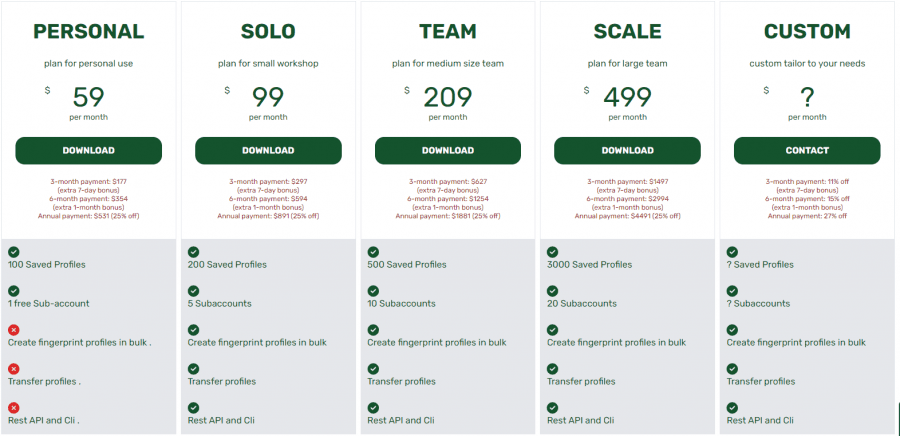Click the Personal plan Download button
This screenshot has height=436, width=900.
pyautogui.click(x=88, y=151)
